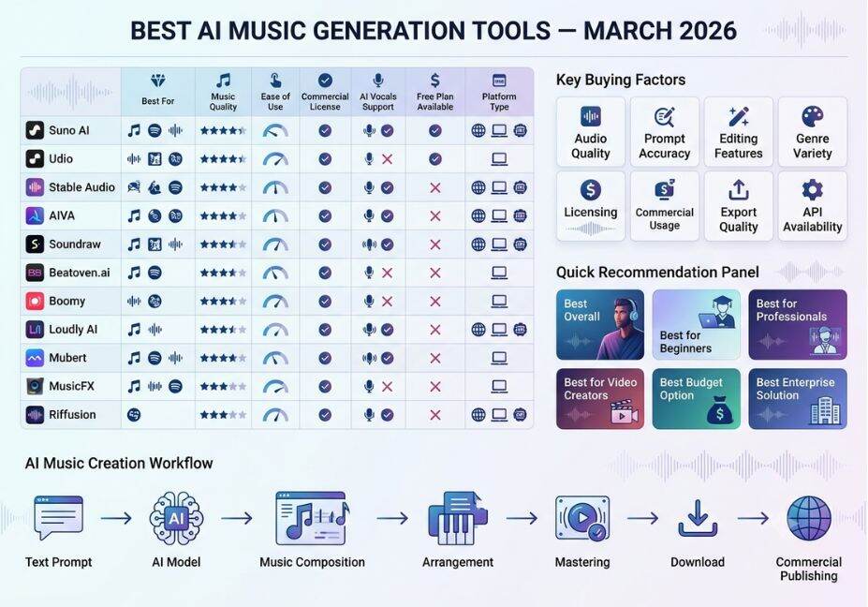Click the Mastering workflow icon
Image resolution: width=868 pixels, height=607 pixels.
point(582,518)
